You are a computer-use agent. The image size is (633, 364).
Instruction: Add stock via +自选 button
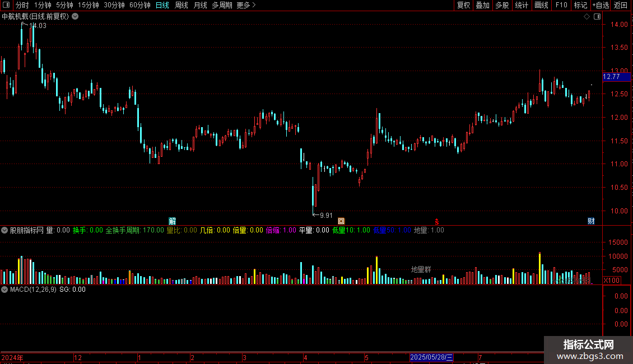(x=601, y=5)
